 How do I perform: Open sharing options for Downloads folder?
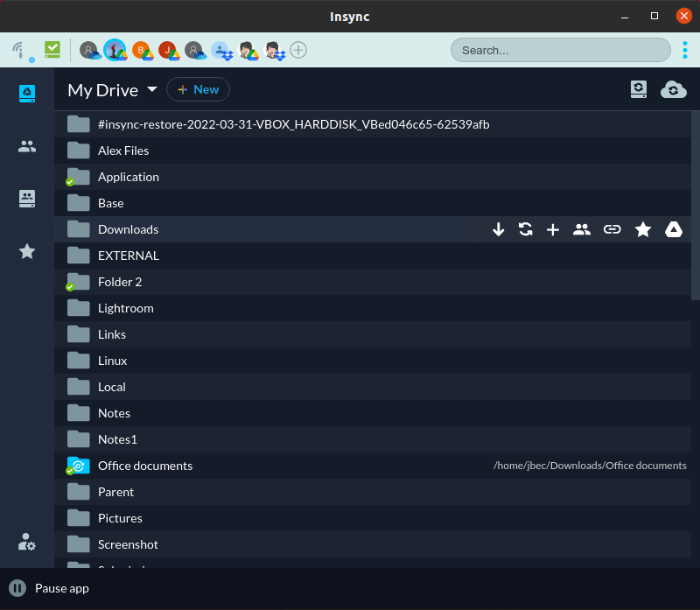point(582,229)
